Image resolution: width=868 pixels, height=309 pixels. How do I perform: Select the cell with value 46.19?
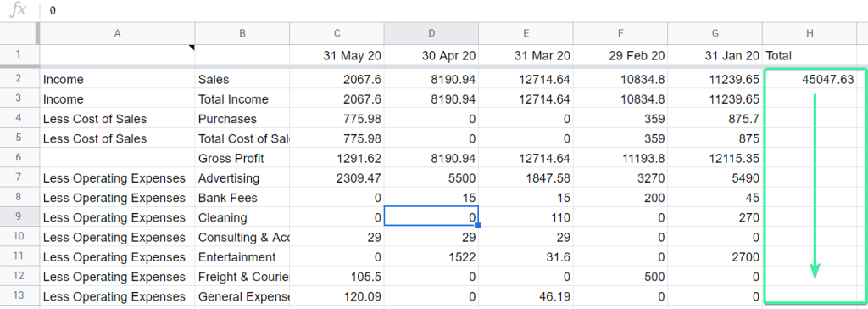pos(526,296)
